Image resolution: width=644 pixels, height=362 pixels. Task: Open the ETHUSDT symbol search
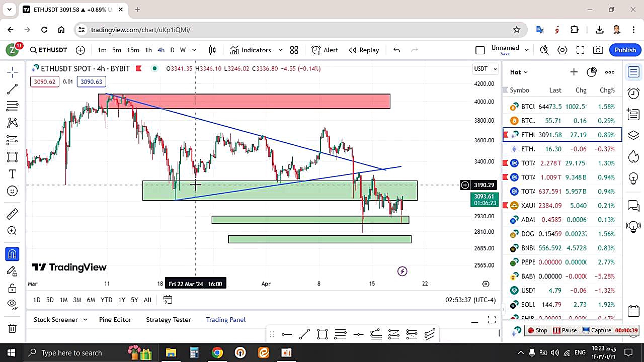point(48,50)
